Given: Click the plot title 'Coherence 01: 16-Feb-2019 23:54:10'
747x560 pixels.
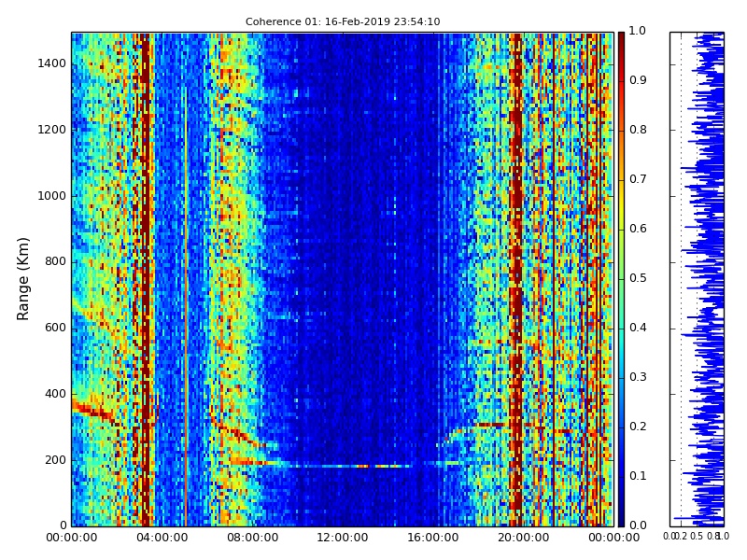Looking at the screenshot, I should (x=343, y=21).
